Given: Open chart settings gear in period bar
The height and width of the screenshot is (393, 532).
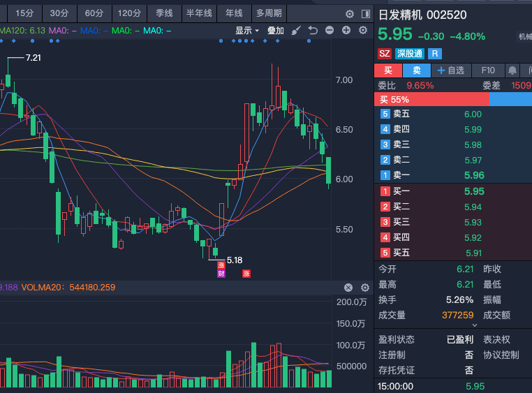Looking at the screenshot, I should (350, 14).
